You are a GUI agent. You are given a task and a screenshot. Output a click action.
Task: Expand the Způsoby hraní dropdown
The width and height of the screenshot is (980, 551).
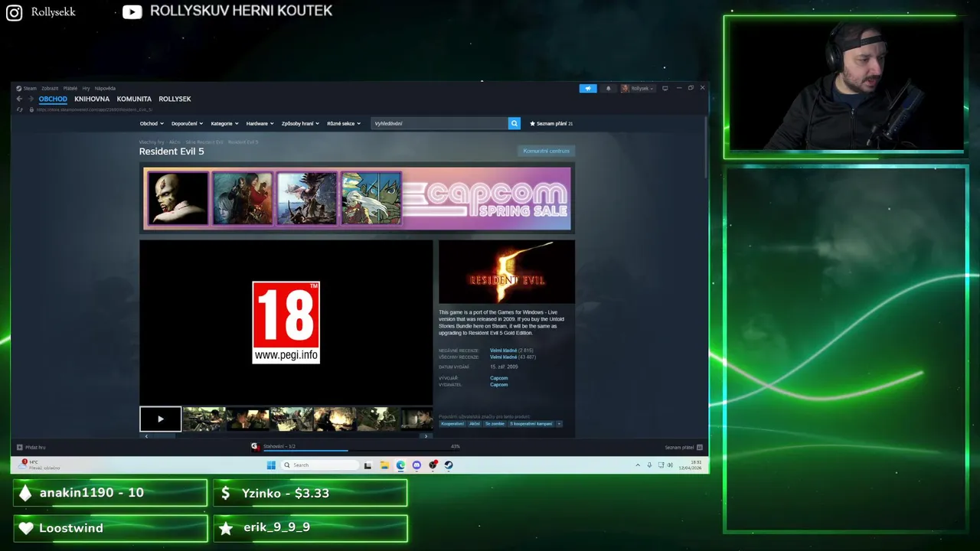click(x=300, y=123)
